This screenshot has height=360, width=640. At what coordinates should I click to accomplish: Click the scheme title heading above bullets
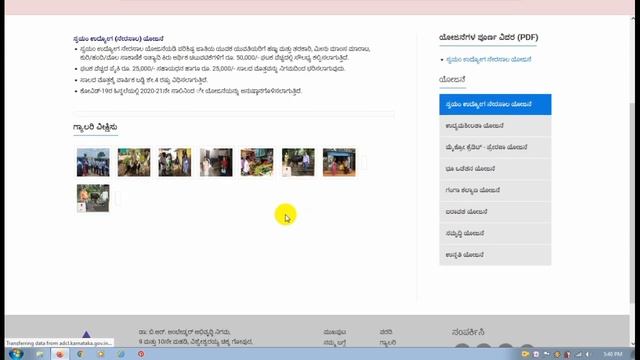click(118, 39)
